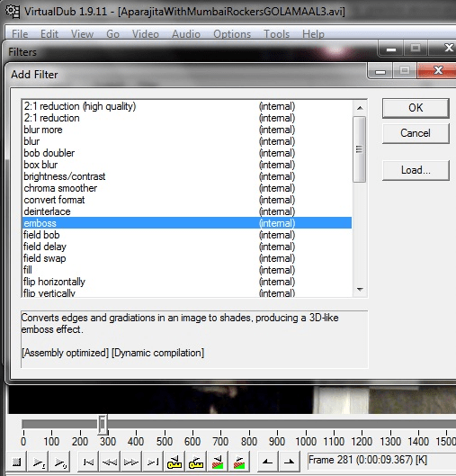
Task: Click filter list scroll up arrow
Action: tap(360, 108)
